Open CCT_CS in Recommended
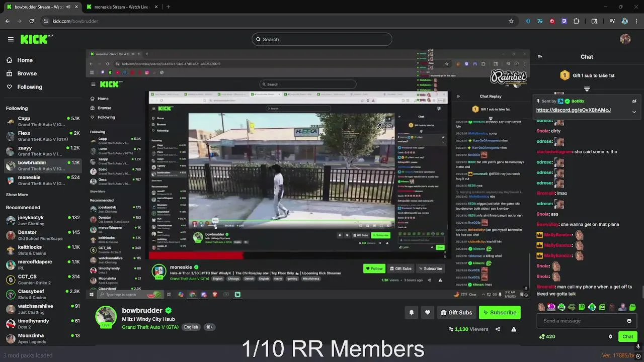This screenshot has width=644, height=362. tap(42, 279)
